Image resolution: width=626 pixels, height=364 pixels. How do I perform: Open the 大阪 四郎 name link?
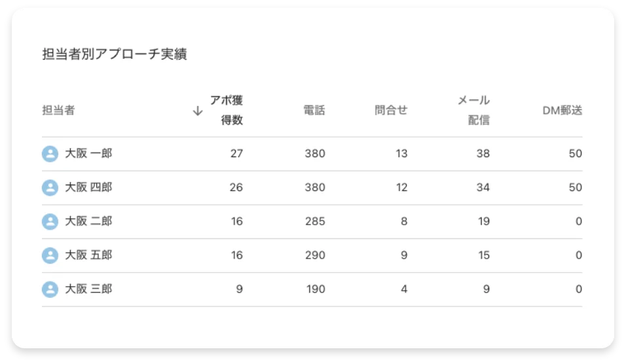[88, 187]
